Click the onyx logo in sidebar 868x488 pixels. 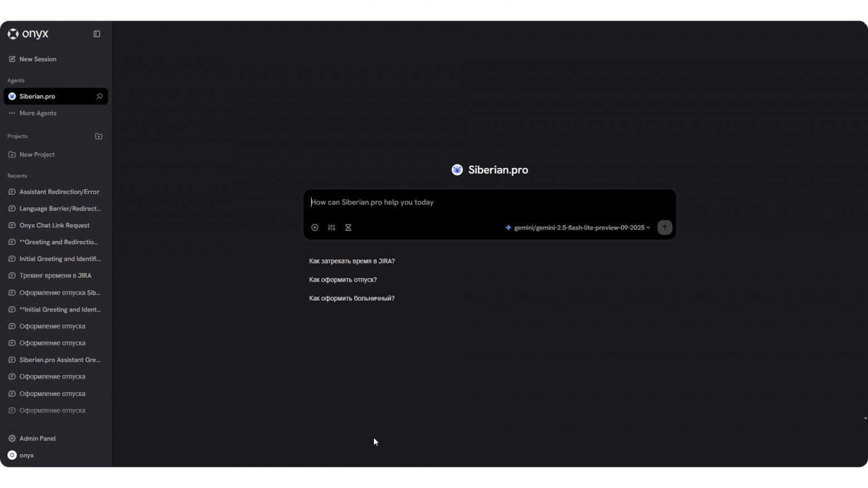point(28,34)
